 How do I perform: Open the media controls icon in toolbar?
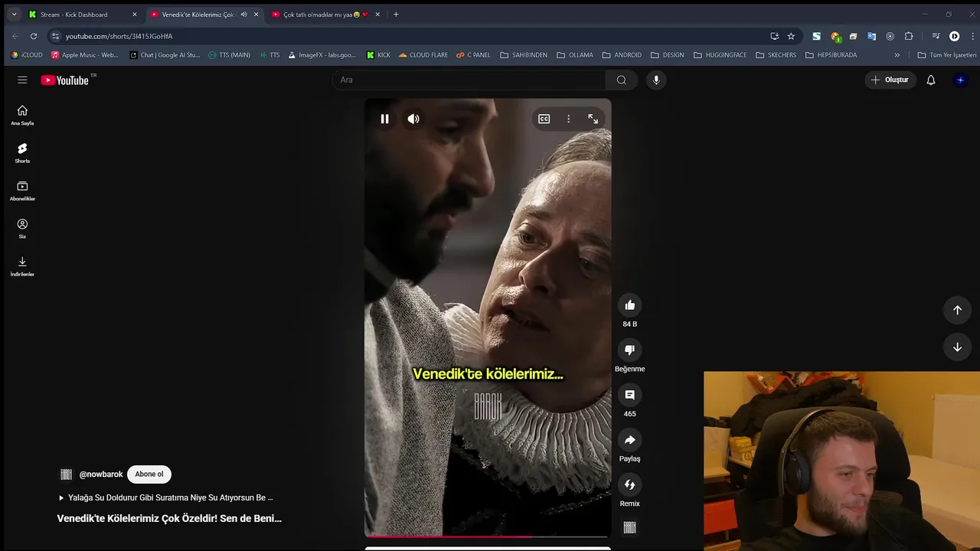tap(936, 36)
